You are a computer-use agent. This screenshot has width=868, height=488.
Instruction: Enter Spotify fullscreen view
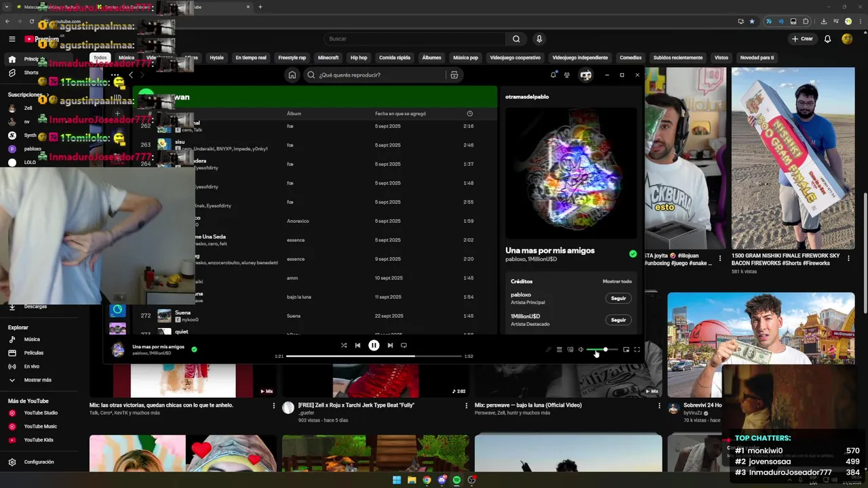(637, 350)
